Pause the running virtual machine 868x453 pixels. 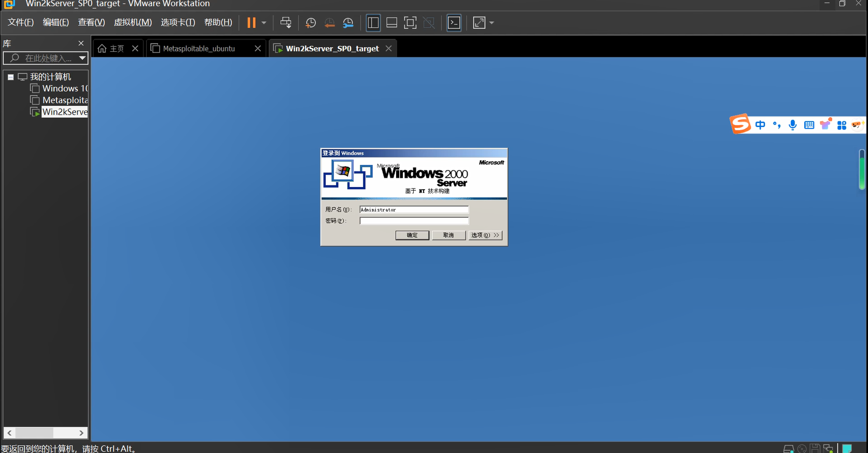click(x=251, y=23)
